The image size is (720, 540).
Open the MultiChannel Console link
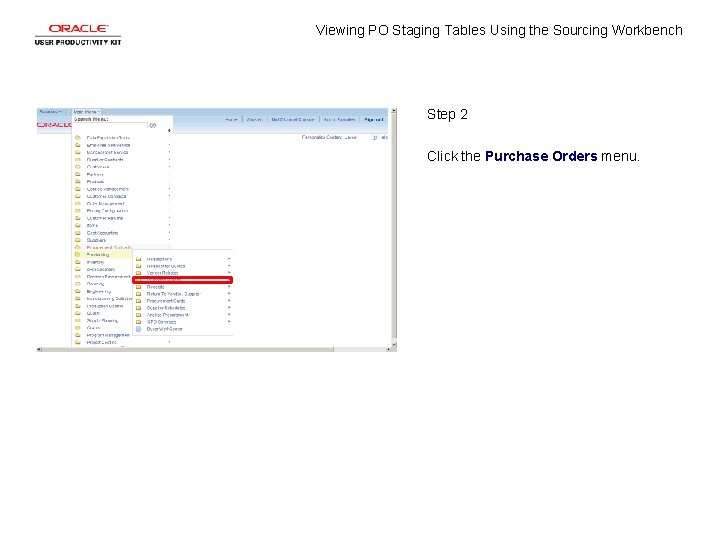[x=292, y=120]
